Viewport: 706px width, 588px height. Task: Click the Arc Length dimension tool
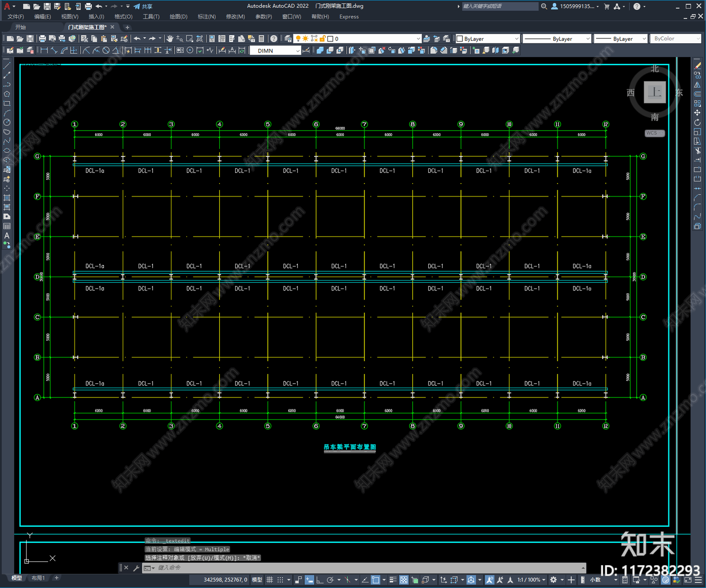click(x=64, y=50)
